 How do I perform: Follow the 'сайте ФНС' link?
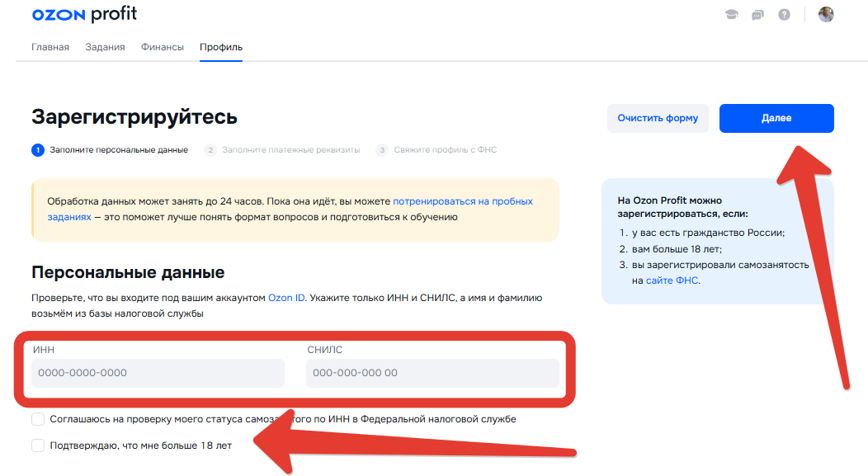672,280
